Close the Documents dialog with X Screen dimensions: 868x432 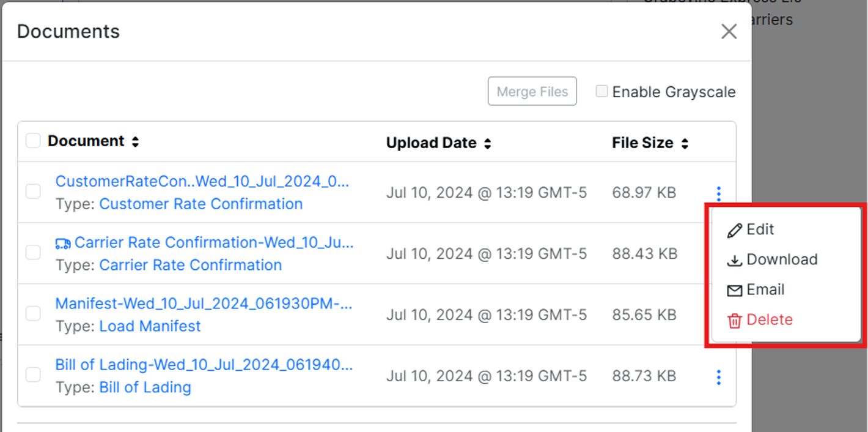click(x=729, y=32)
